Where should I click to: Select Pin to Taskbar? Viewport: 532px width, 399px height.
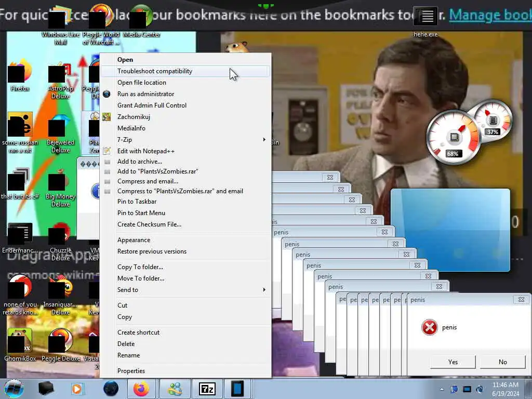point(185,202)
